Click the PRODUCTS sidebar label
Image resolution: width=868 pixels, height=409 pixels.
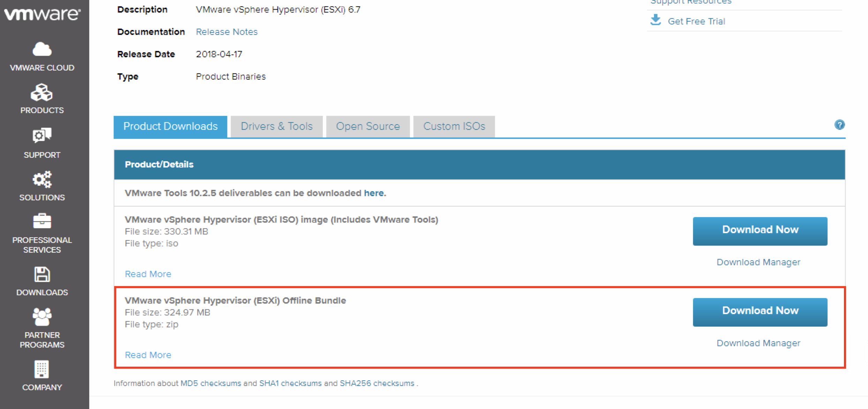pos(42,110)
